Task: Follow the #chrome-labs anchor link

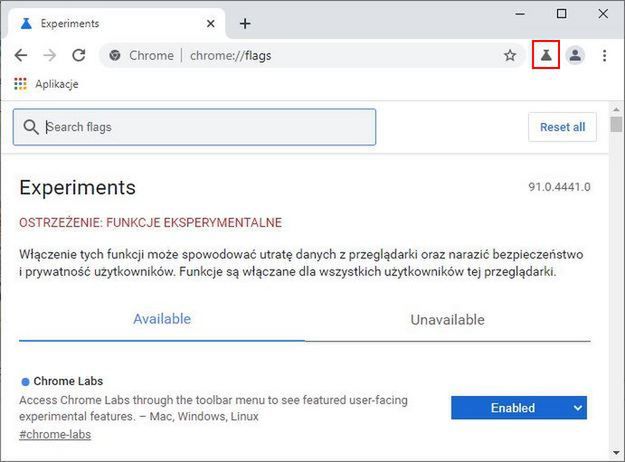Action: (54, 435)
